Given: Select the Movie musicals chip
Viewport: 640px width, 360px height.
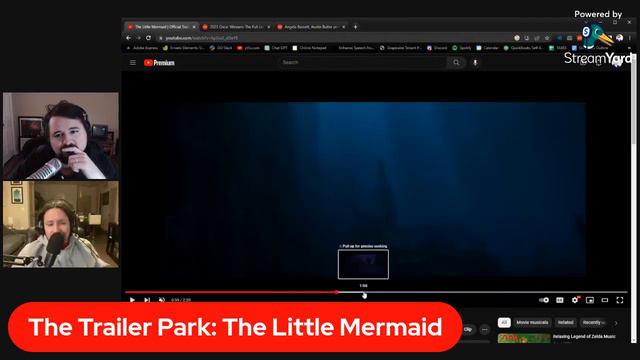Looking at the screenshot, I should coord(532,322).
